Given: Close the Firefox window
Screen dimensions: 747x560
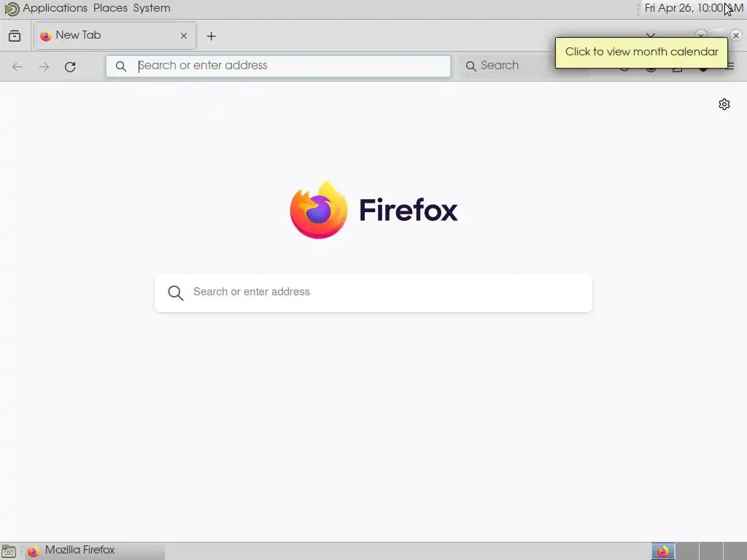Looking at the screenshot, I should pyautogui.click(x=736, y=36).
